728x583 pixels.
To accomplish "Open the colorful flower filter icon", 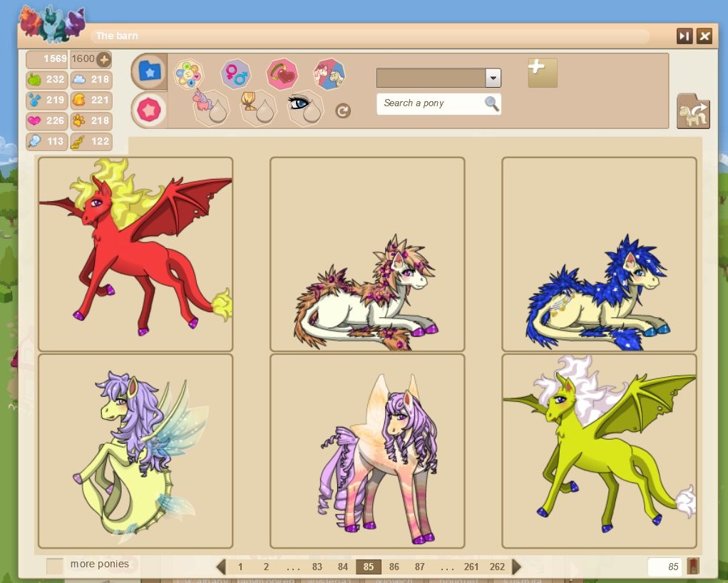I will pyautogui.click(x=189, y=73).
